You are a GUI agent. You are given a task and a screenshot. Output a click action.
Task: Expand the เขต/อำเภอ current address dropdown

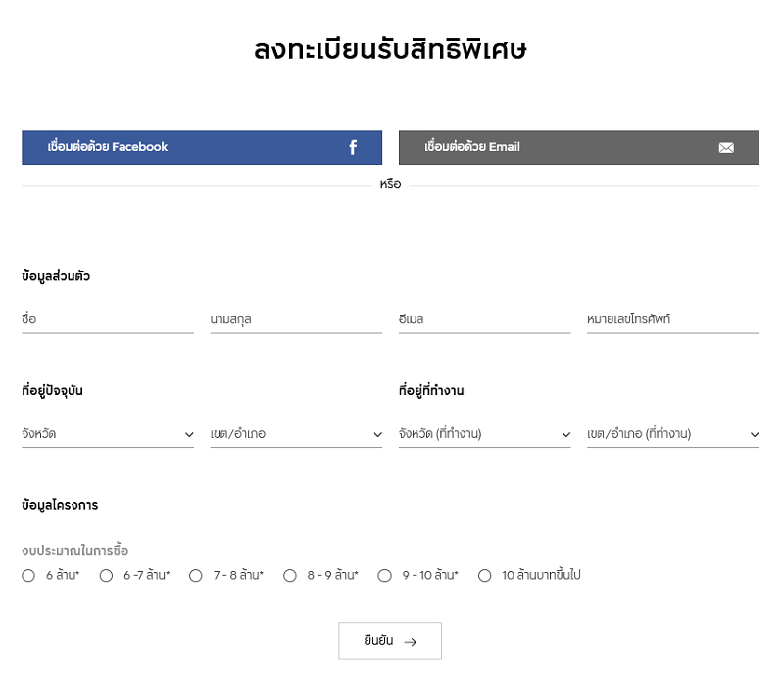[297, 434]
